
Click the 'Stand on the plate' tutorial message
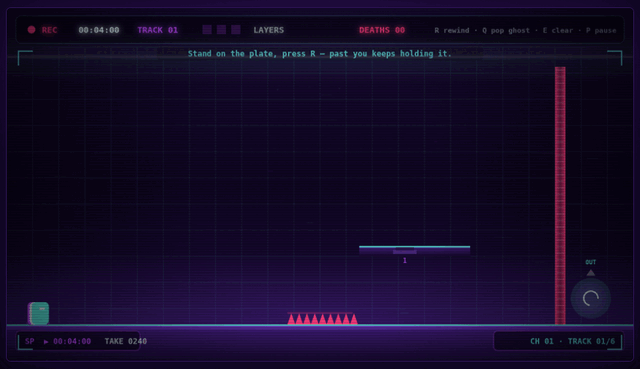coord(320,54)
